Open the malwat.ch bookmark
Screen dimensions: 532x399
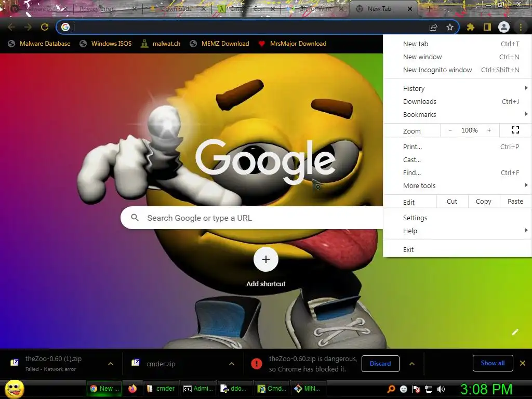point(161,44)
